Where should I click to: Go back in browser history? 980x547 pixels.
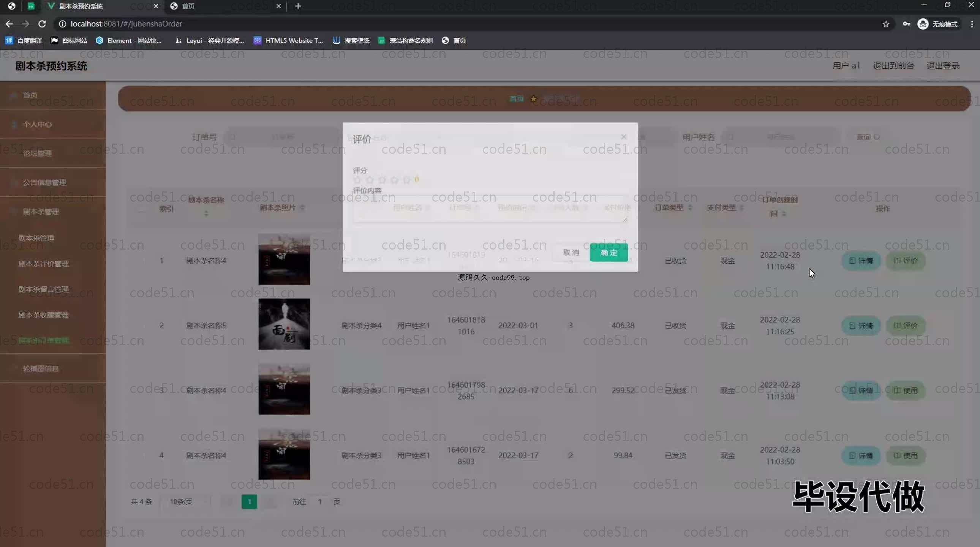coord(9,24)
